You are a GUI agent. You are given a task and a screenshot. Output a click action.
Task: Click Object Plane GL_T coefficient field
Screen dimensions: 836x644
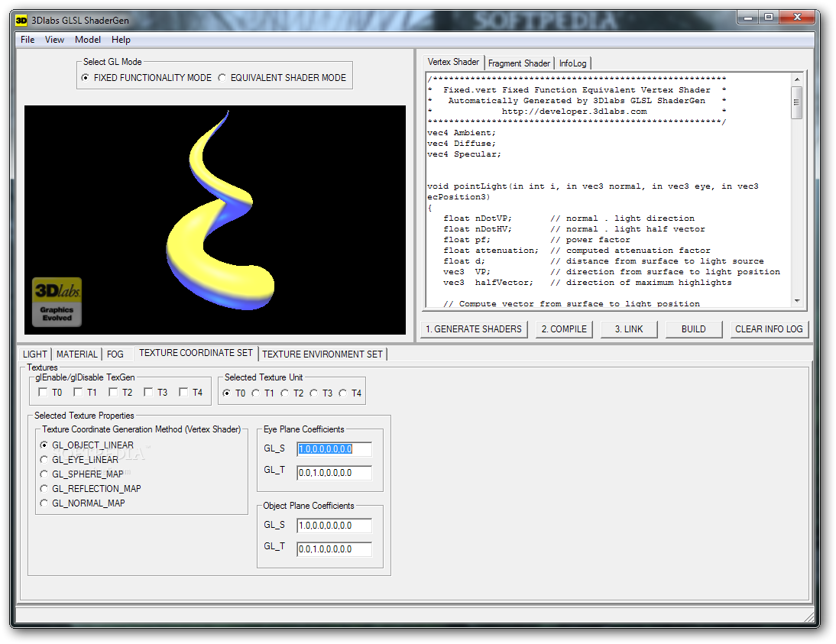pyautogui.click(x=334, y=549)
